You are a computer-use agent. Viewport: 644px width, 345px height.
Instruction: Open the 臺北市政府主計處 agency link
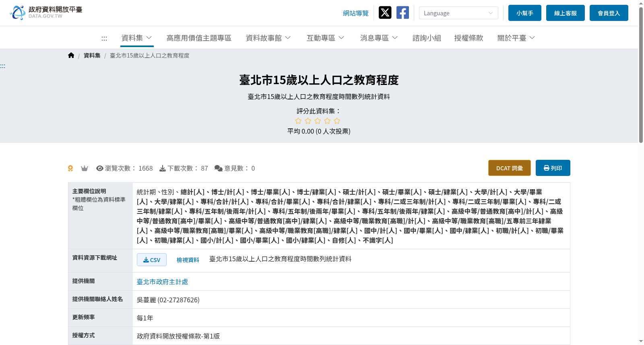click(162, 282)
